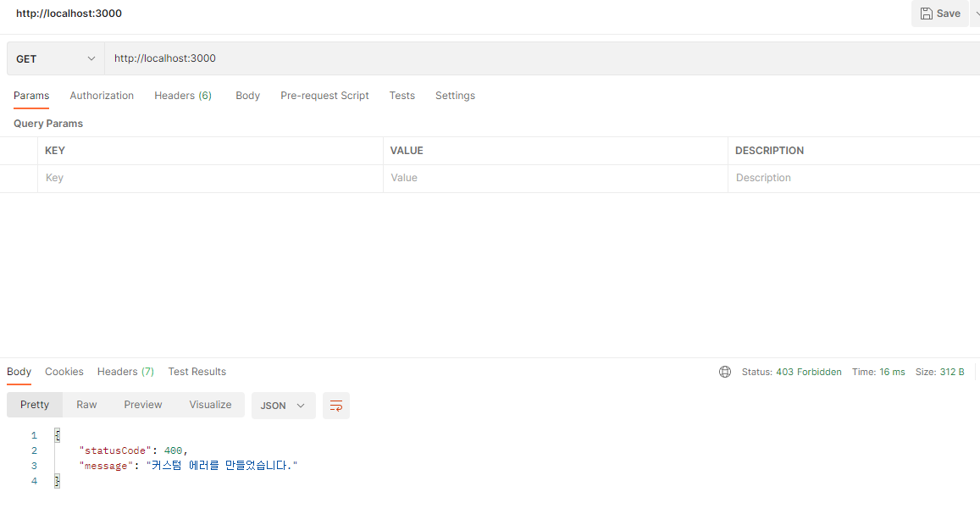Click the query param Description field
Viewport: 980px width, 525px height.
coord(854,178)
